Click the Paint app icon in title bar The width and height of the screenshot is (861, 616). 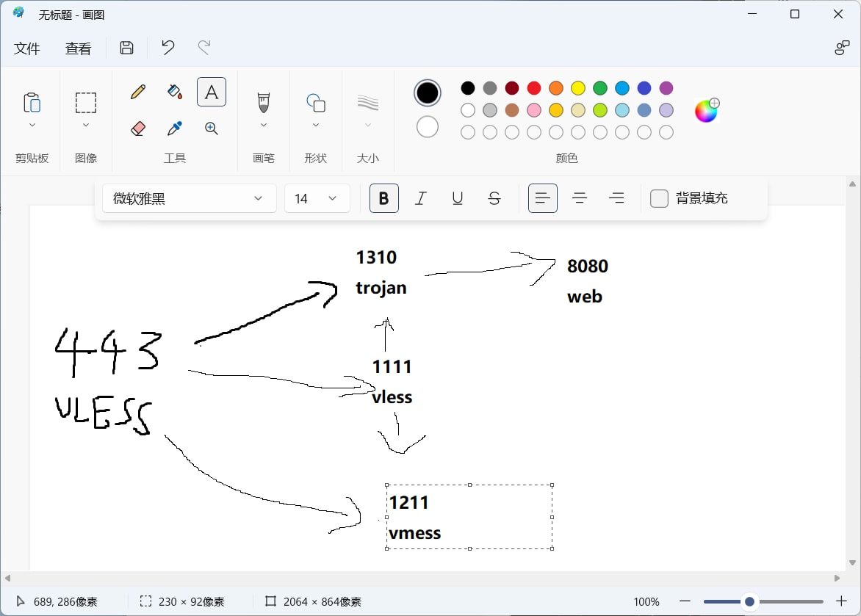point(18,13)
